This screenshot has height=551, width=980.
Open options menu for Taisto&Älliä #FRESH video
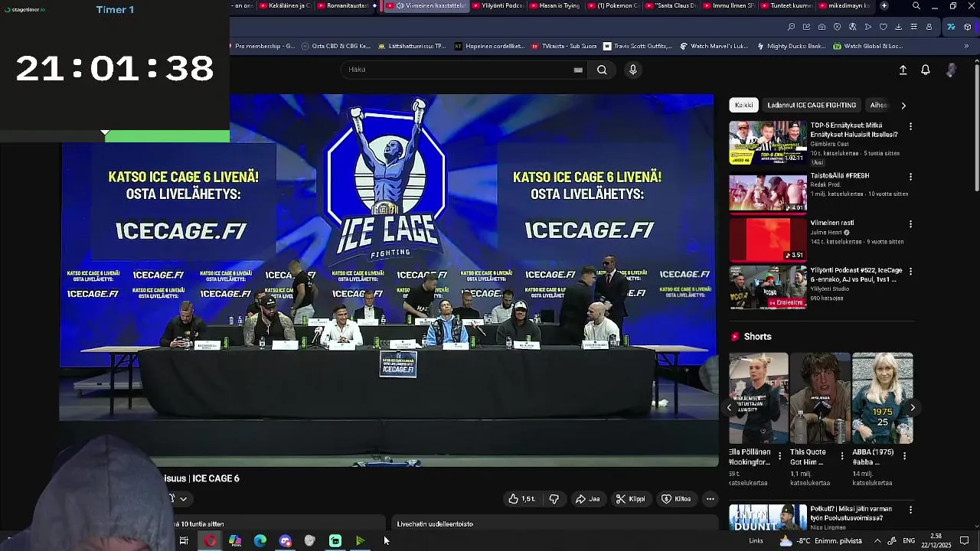pyautogui.click(x=910, y=176)
